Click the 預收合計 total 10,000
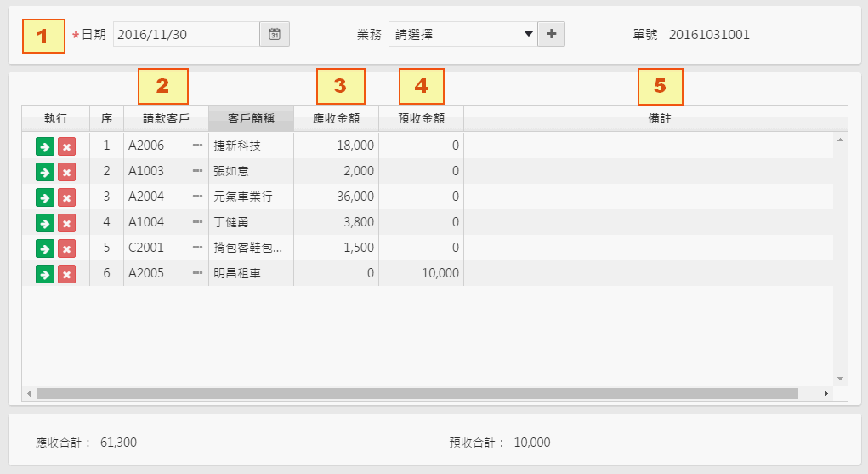The height and width of the screenshot is (474, 868). coord(532,443)
